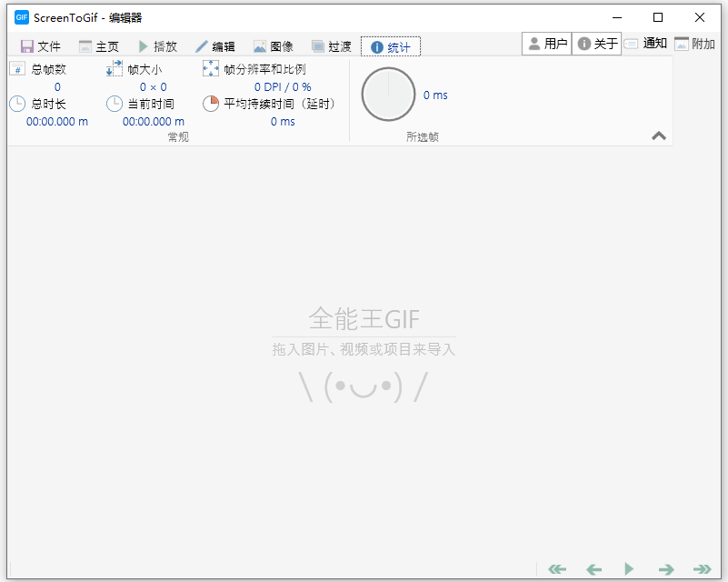Select the 统计 (Statistics) tab
The image size is (728, 582).
(391, 46)
